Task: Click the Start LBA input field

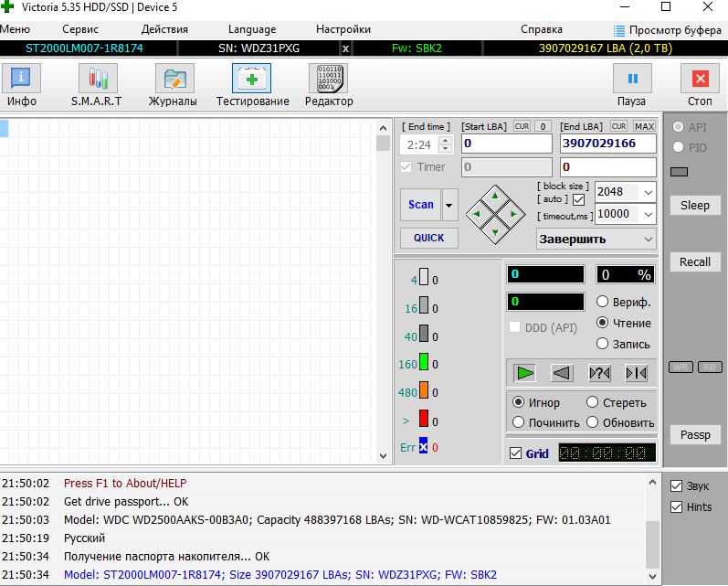Action: (506, 144)
